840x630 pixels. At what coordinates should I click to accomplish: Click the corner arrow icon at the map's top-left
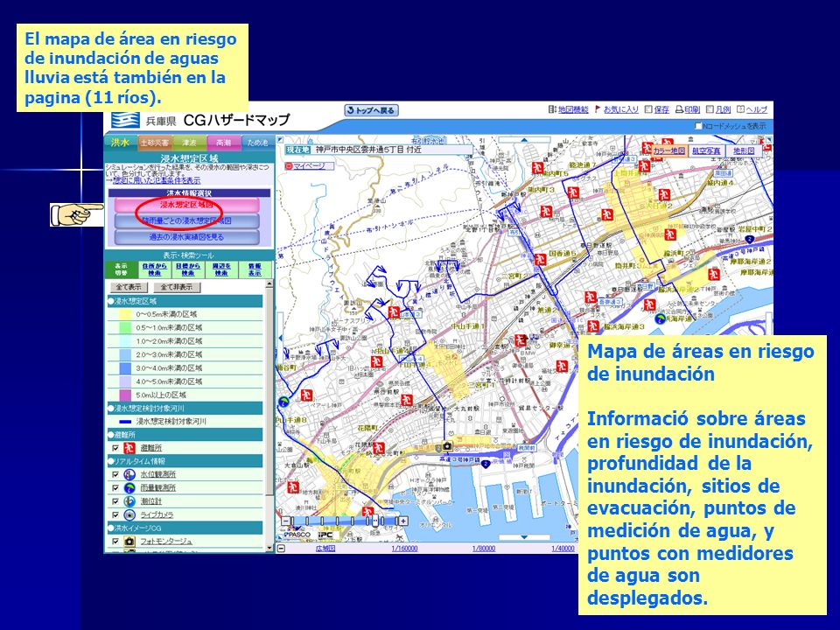pyautogui.click(x=280, y=140)
